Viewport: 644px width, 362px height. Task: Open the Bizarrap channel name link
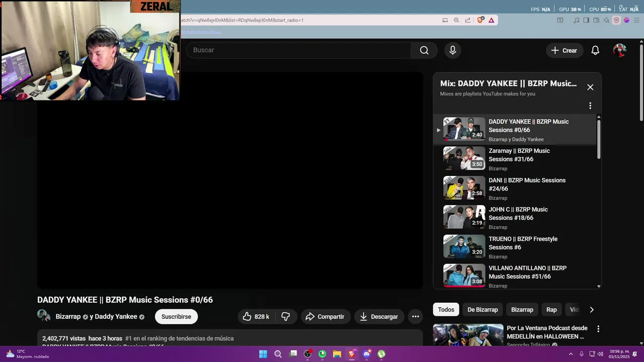coord(68,317)
